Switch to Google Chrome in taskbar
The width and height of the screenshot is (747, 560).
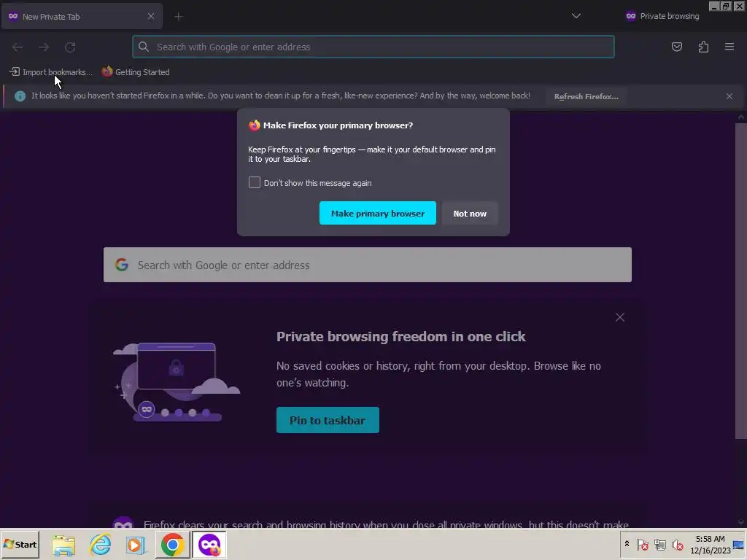[x=172, y=545]
